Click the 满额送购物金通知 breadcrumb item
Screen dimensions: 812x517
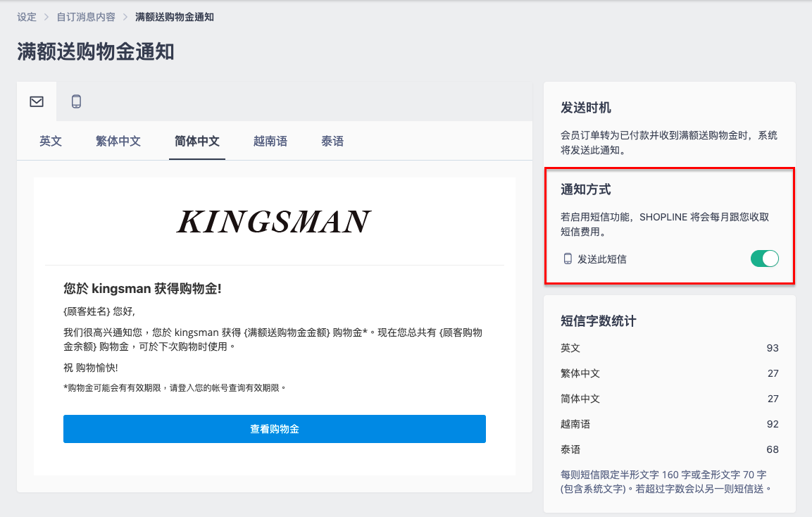[175, 17]
